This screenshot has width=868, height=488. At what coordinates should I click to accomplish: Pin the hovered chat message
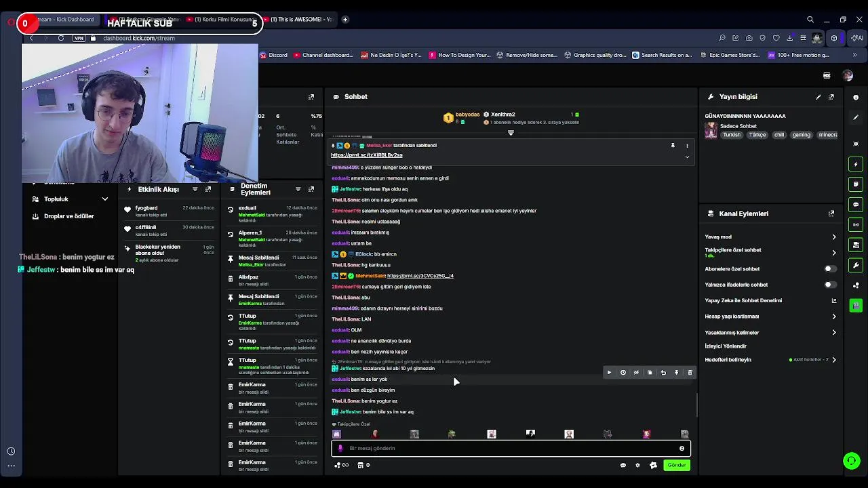coord(676,372)
